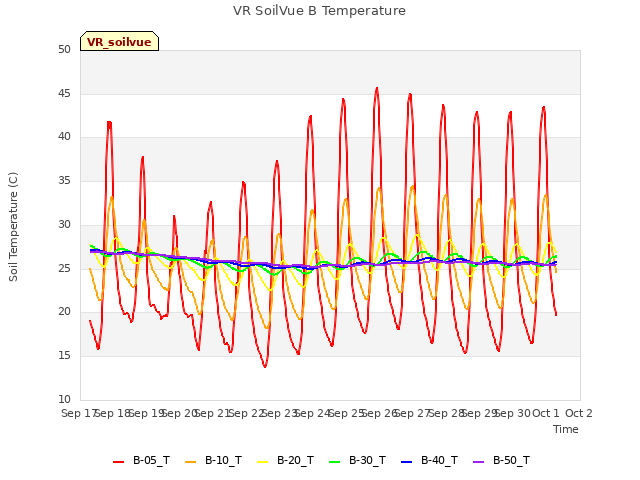Screen dimensions: 640x480
Task: Click the chart title VR SoilVue B Temperature
Action: click(x=320, y=11)
